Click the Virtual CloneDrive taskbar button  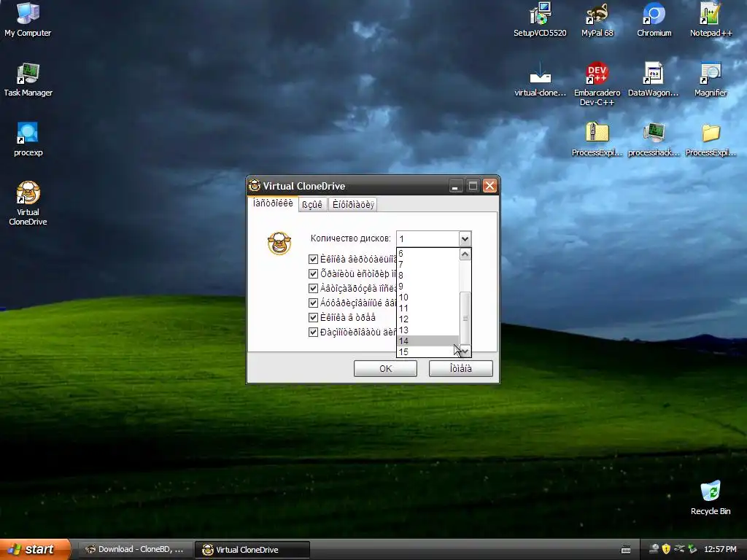coord(252,550)
